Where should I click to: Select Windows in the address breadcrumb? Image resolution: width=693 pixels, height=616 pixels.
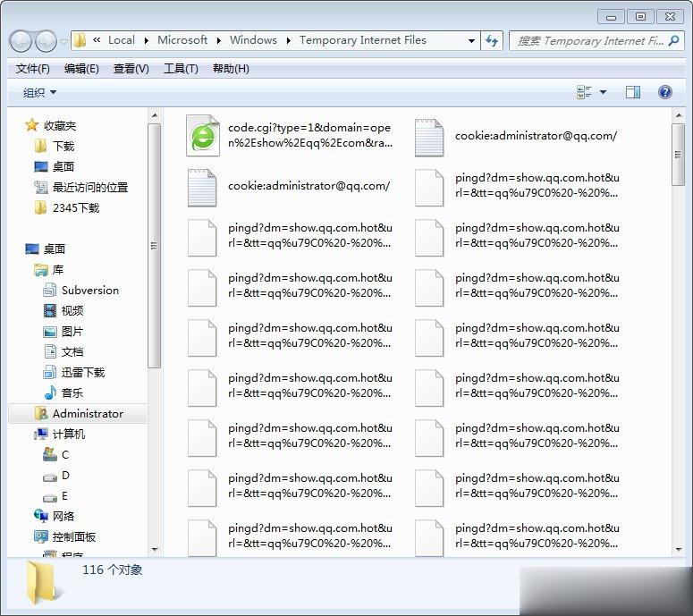click(x=253, y=40)
